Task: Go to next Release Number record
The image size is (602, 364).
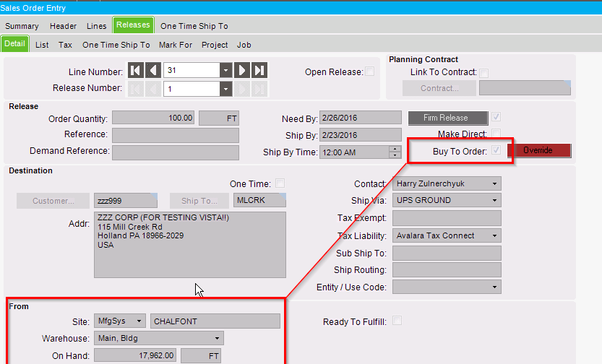Action: point(242,89)
